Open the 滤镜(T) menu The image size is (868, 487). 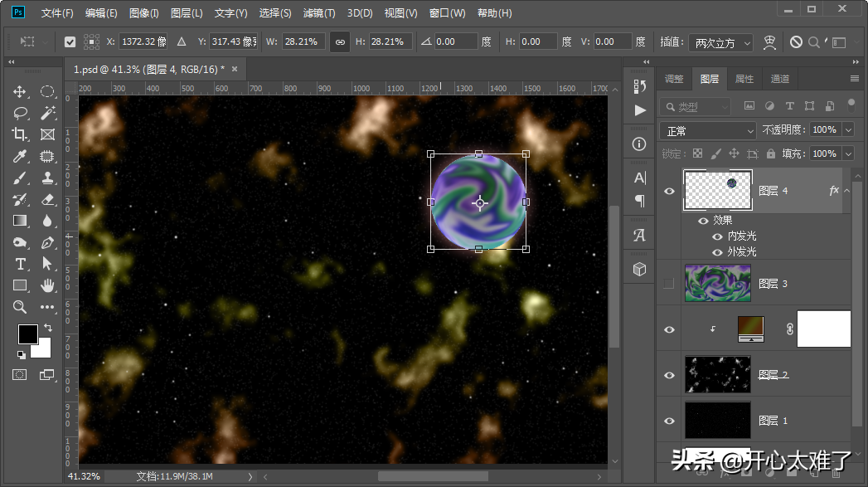pos(319,13)
